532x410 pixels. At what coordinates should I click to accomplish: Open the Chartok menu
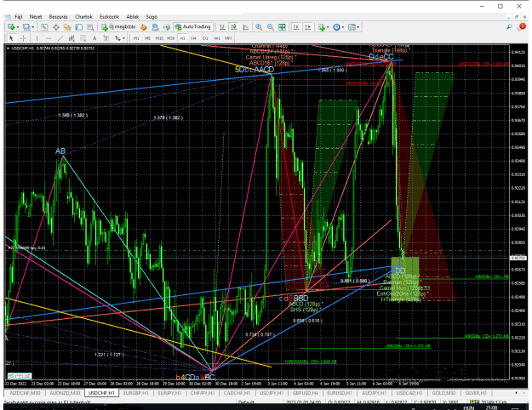83,17
